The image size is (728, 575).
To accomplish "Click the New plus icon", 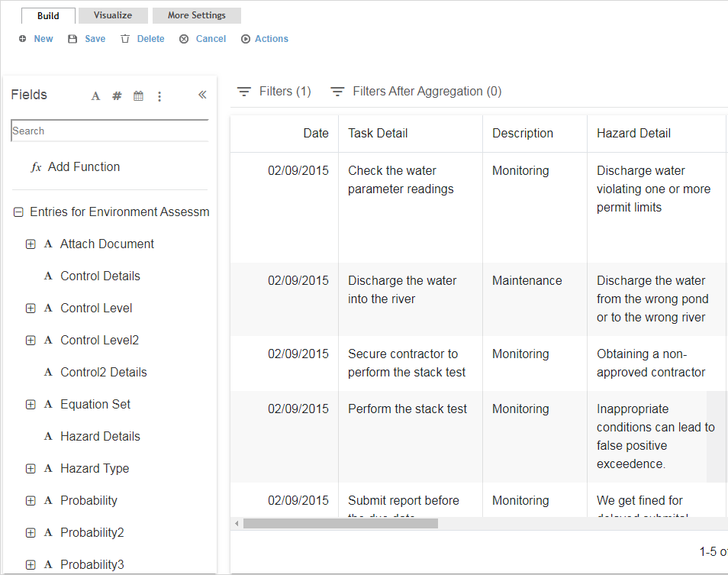I will point(22,39).
